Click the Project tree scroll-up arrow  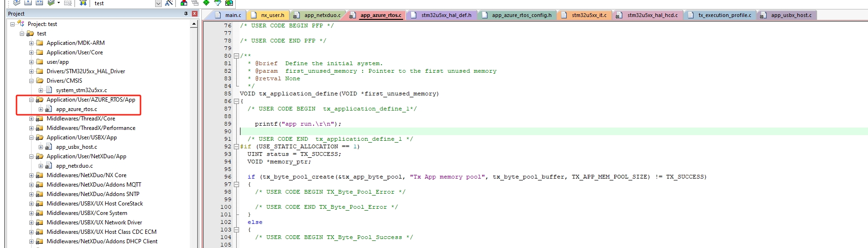(x=194, y=24)
